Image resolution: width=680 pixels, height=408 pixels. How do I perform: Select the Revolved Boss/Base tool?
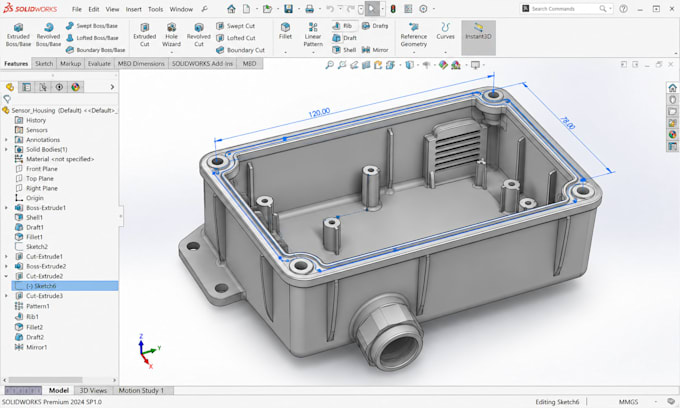48,35
